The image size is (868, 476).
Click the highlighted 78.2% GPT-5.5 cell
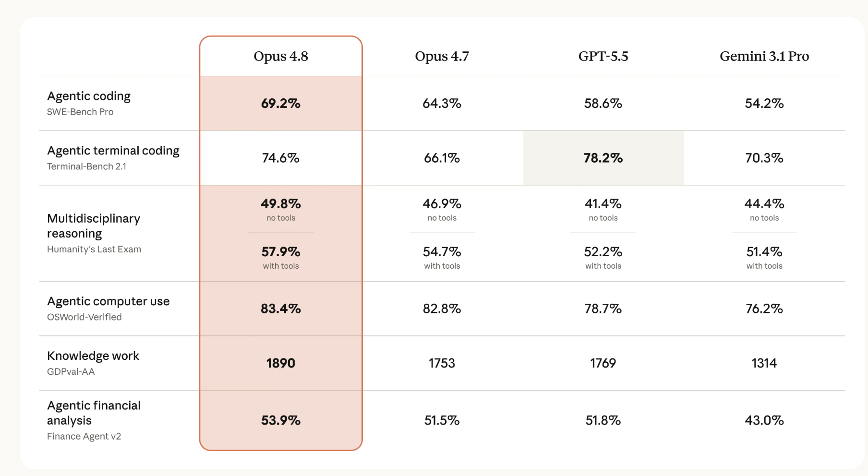603,158
